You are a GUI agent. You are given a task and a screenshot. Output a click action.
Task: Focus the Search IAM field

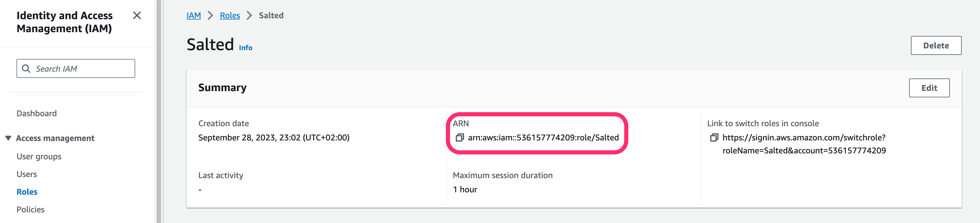pos(76,68)
